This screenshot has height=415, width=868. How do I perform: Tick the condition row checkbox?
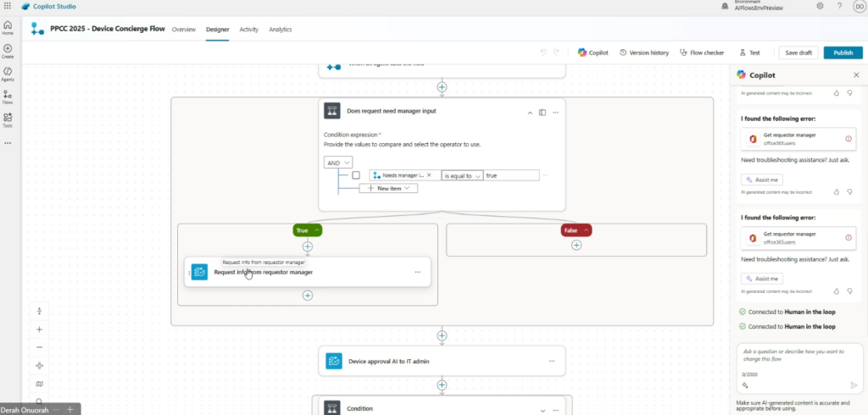pyautogui.click(x=356, y=174)
